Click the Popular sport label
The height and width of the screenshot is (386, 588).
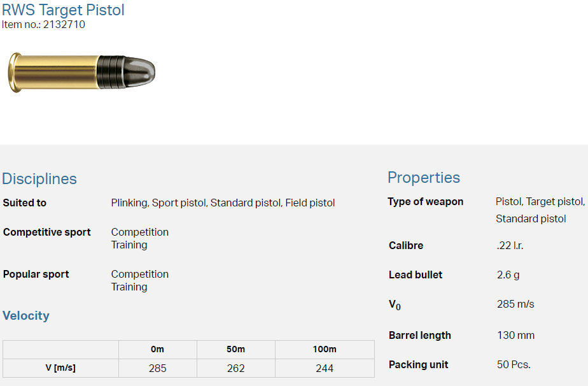coord(36,275)
